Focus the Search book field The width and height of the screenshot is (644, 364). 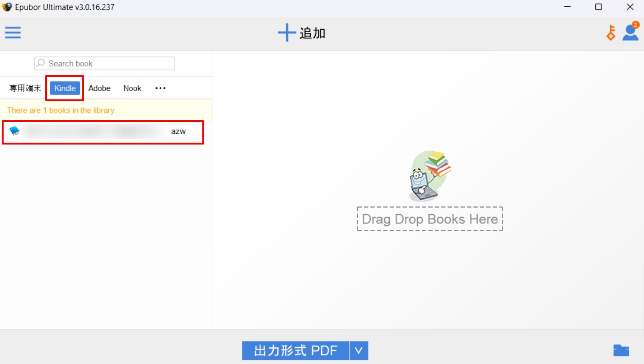tap(105, 64)
